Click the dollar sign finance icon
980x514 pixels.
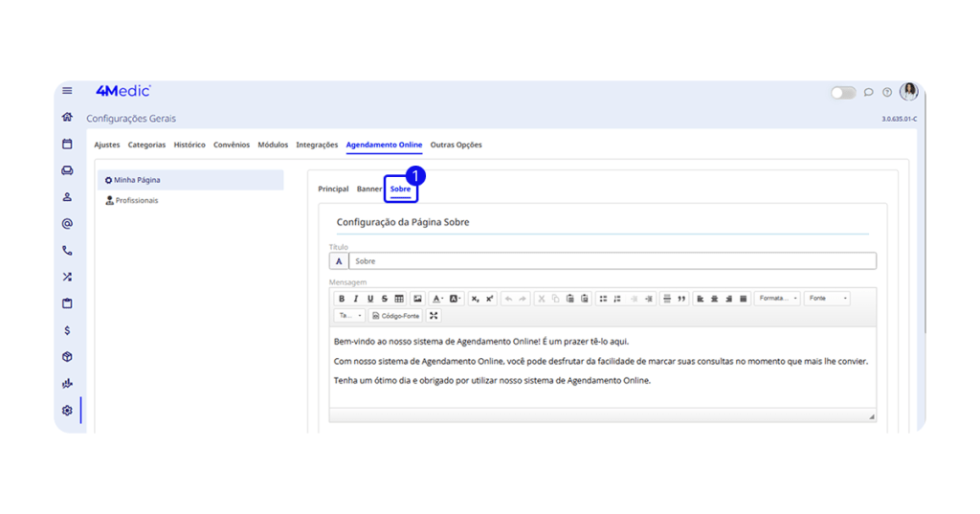point(67,330)
